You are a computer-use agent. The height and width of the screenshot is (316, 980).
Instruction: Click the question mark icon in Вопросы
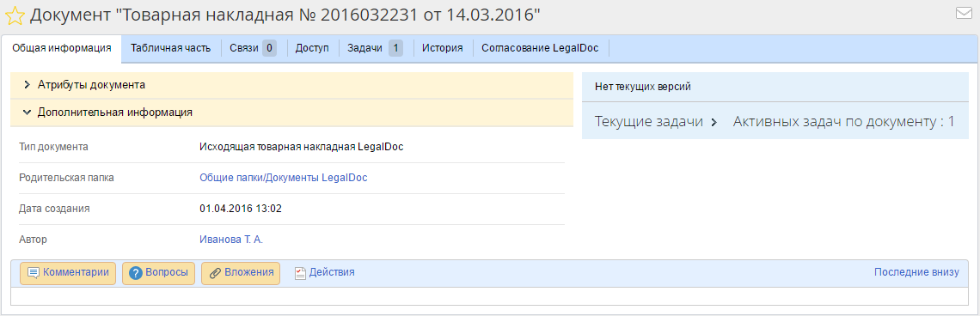click(x=136, y=273)
